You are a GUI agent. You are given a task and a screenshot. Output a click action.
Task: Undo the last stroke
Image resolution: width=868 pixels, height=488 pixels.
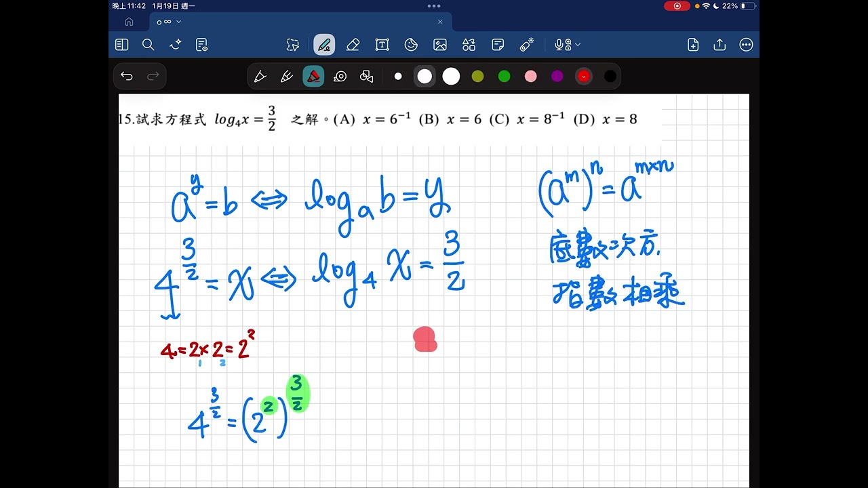[127, 76]
